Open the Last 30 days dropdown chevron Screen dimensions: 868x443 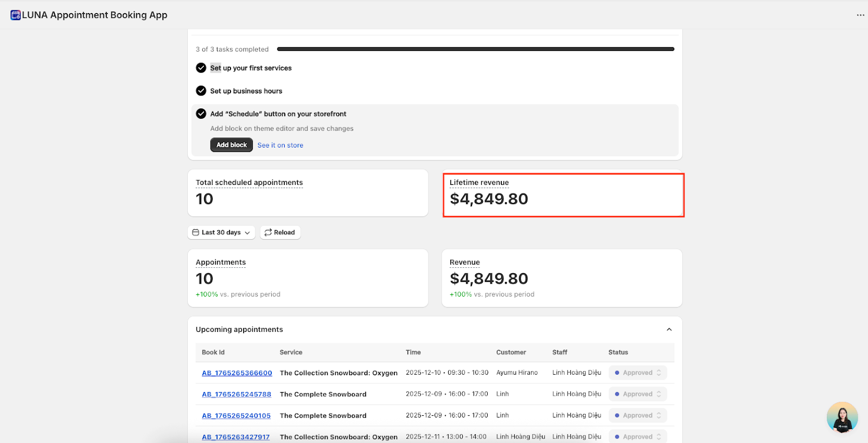tap(247, 233)
